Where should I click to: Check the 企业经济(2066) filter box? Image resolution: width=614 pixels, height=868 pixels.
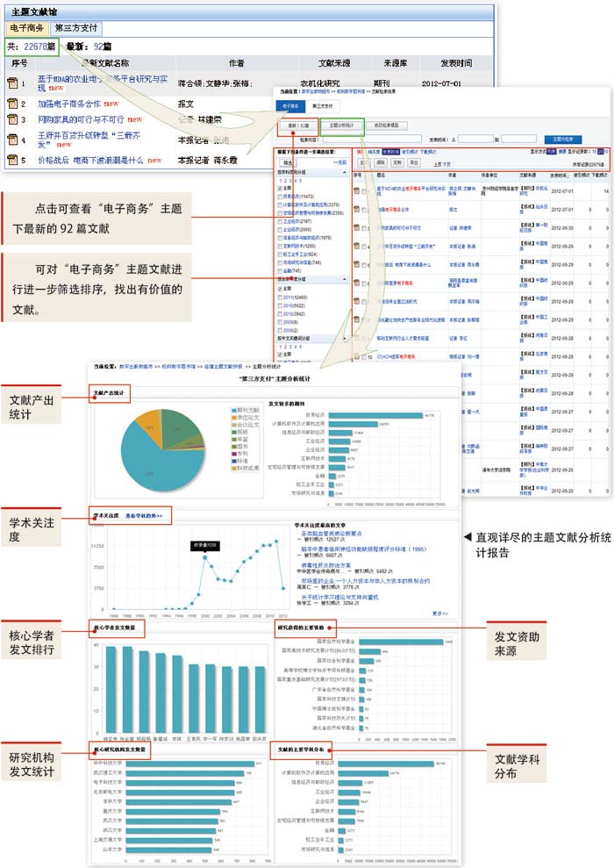pos(280,229)
